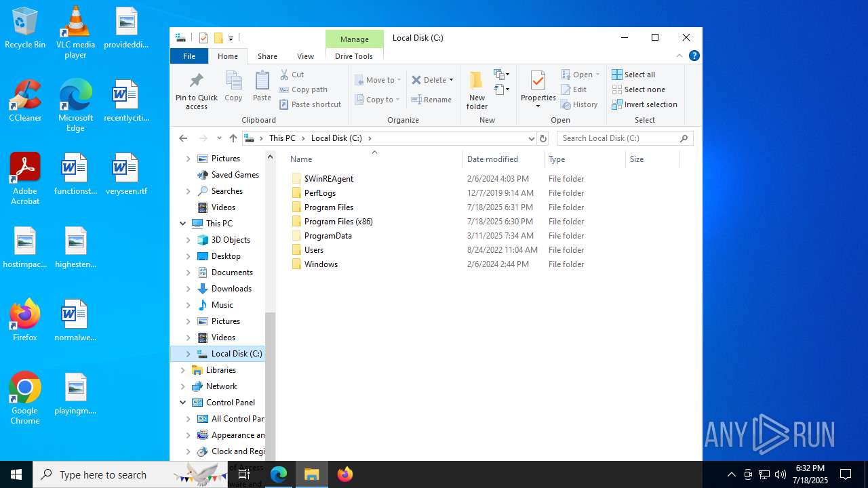Open the Recycle Bin desktop icon
868x488 pixels.
(25, 28)
